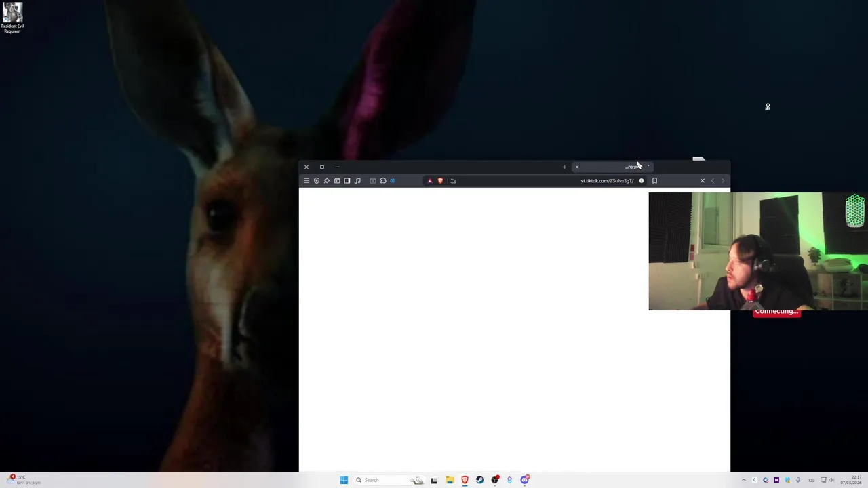Open Brave wallet icon in toolbar
The width and height of the screenshot is (868, 488).
pyautogui.click(x=337, y=181)
